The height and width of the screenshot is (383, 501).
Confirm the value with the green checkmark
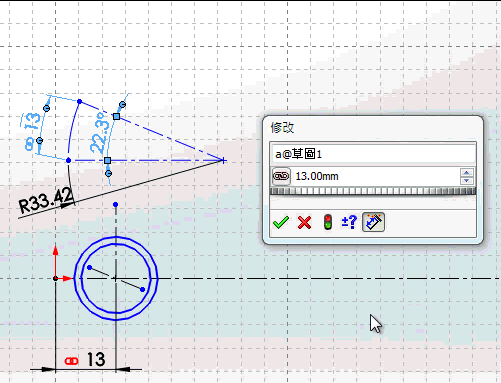click(281, 222)
